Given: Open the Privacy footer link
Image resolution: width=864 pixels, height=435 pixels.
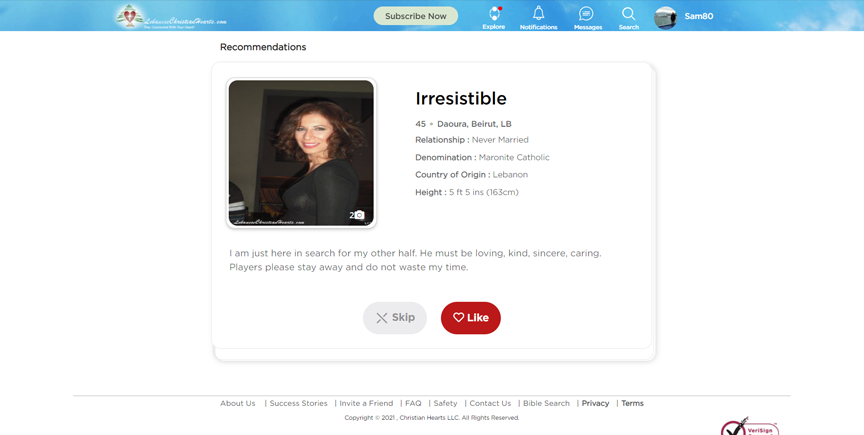Looking at the screenshot, I should pos(595,404).
